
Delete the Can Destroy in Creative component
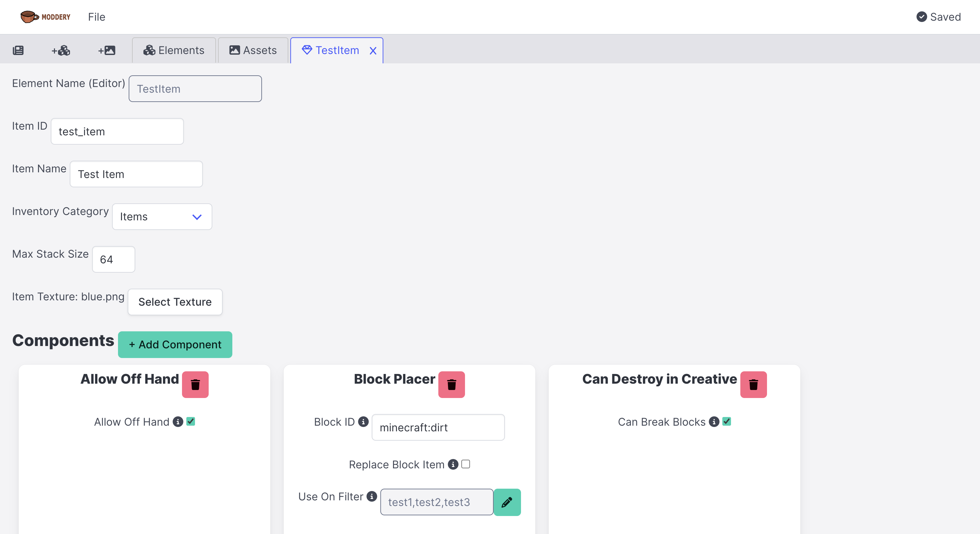point(753,385)
